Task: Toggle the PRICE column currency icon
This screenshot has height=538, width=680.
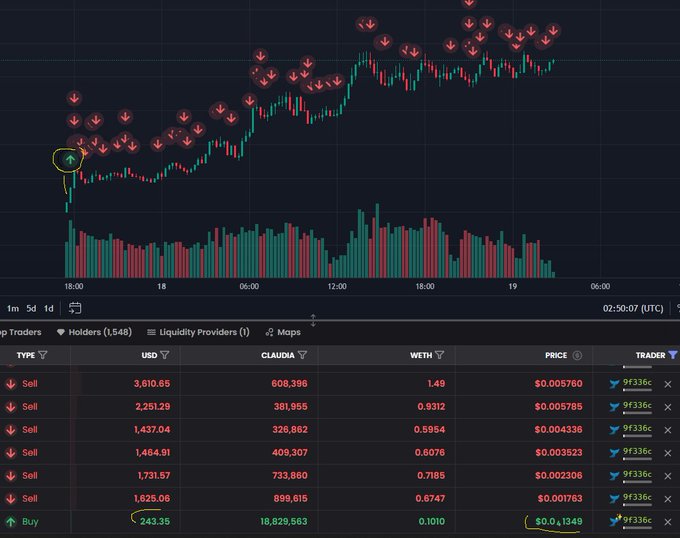Action: click(577, 355)
